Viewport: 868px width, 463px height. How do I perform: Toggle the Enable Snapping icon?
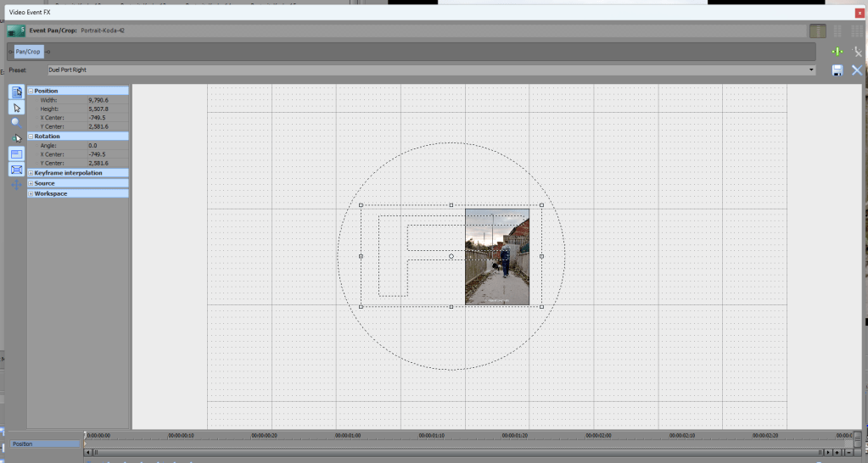click(x=16, y=137)
